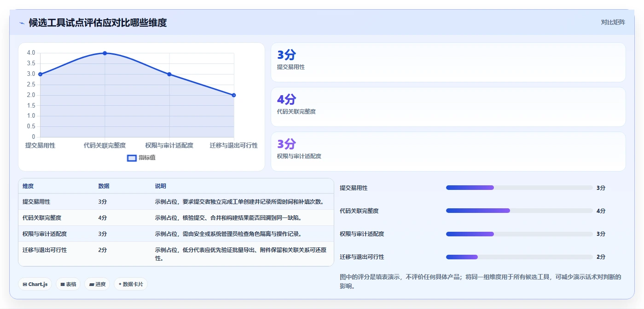644x309 pixels.
Task: Click the lightning icon beside the page title
Action: [22, 23]
